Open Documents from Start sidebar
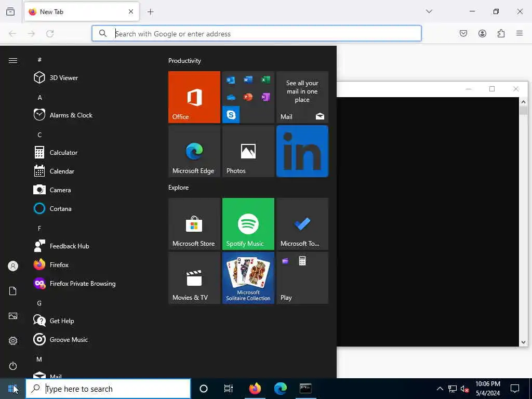Screen dimensions: 532x399 [x=13, y=291]
